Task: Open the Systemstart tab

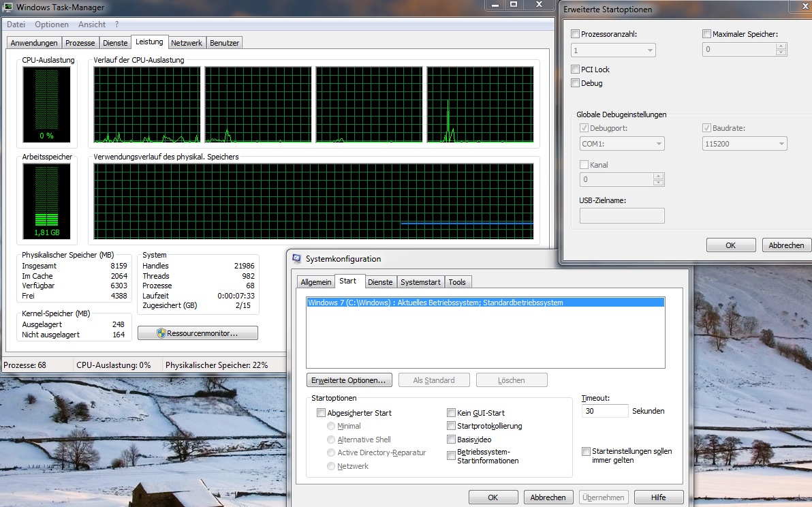Action: point(420,282)
